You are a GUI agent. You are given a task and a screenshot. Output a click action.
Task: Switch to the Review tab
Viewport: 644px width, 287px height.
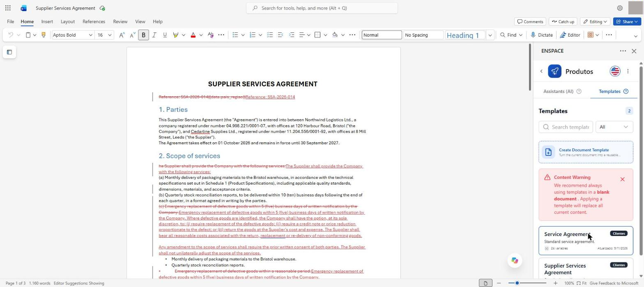click(x=120, y=21)
